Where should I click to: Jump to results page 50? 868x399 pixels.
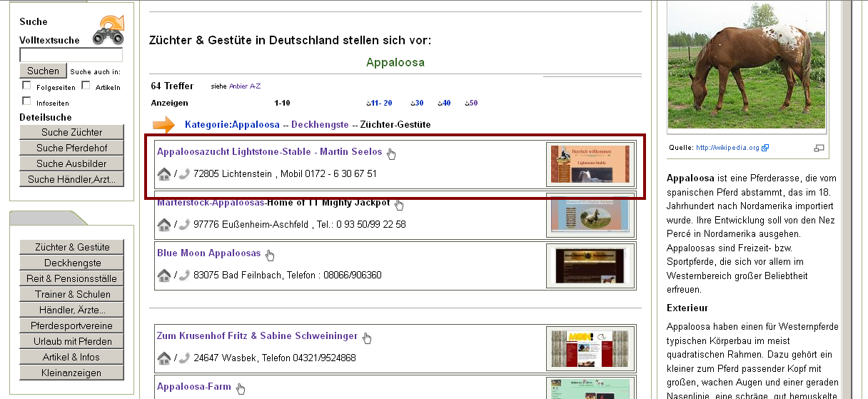473,103
